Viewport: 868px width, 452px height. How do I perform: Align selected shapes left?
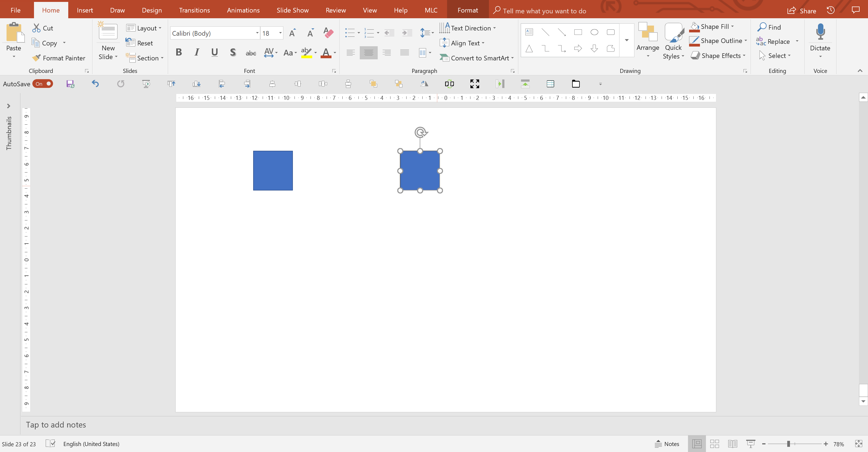tap(222, 84)
